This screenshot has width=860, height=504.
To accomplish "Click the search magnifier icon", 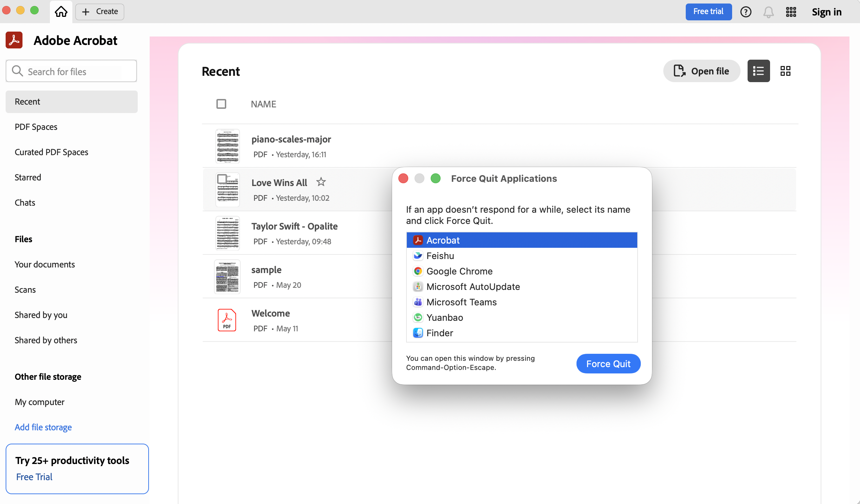I will 17,71.
